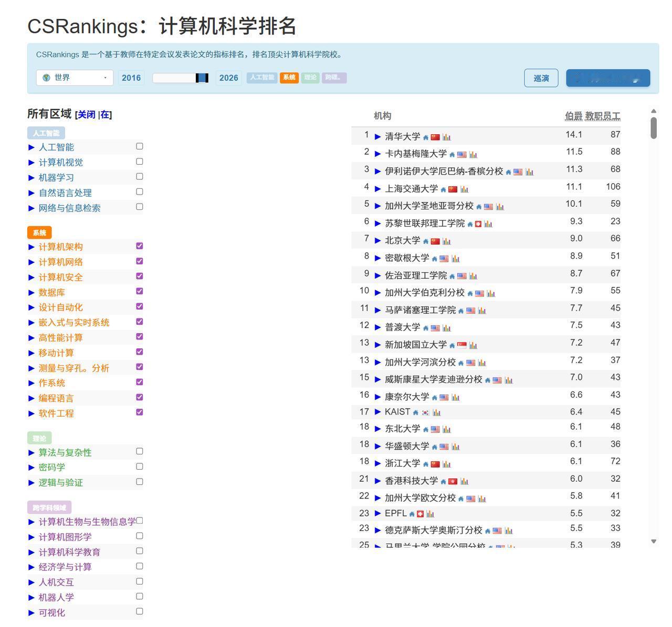Click the 在 link beside 所有区域
This screenshot has width=672, height=627.
105,114
